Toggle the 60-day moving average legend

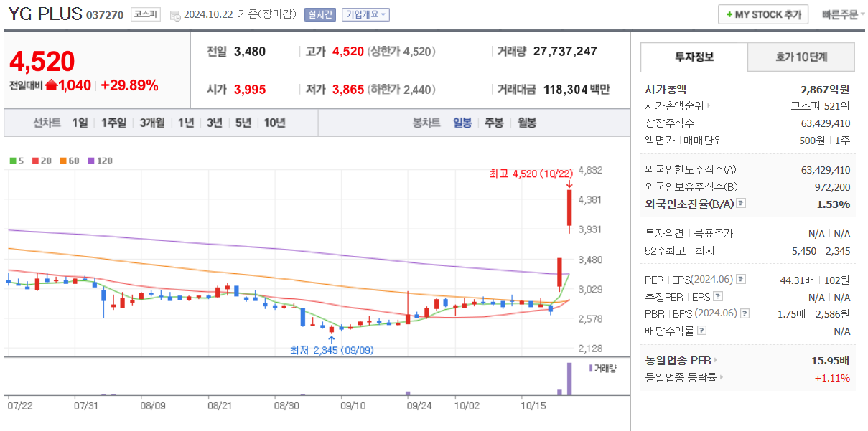pos(68,161)
